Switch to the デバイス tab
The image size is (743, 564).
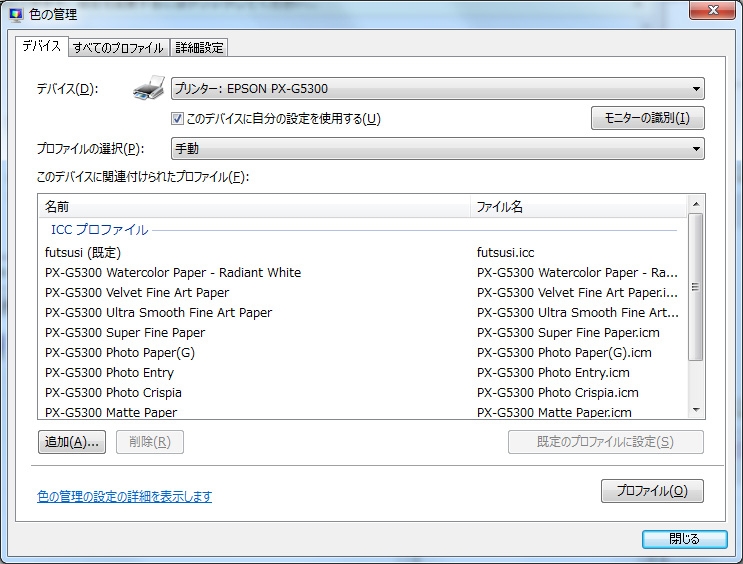coord(42,46)
